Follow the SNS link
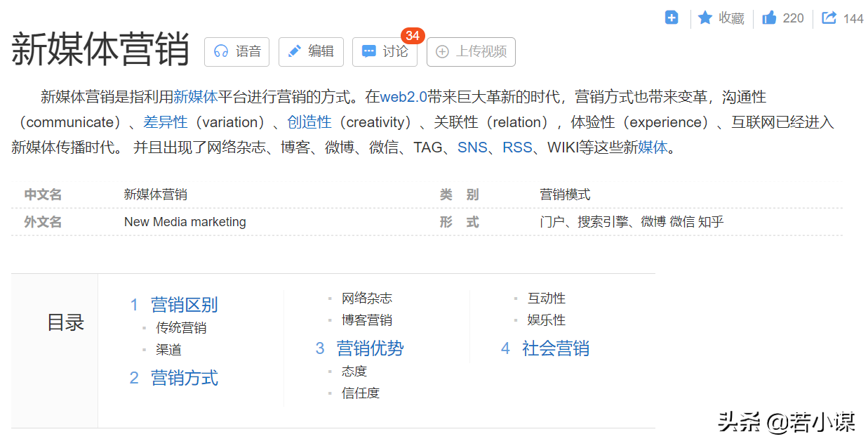This screenshot has height=446, width=868. pos(472,147)
